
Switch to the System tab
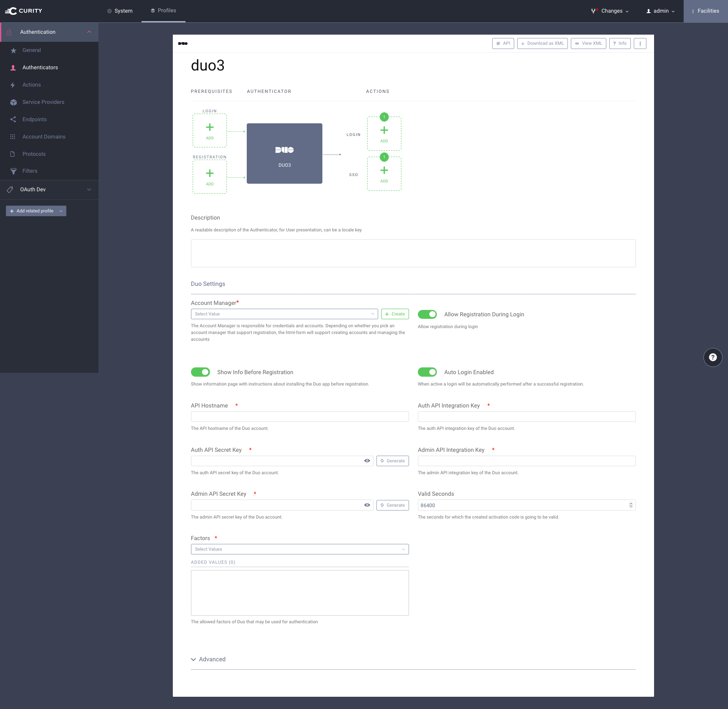pos(120,11)
